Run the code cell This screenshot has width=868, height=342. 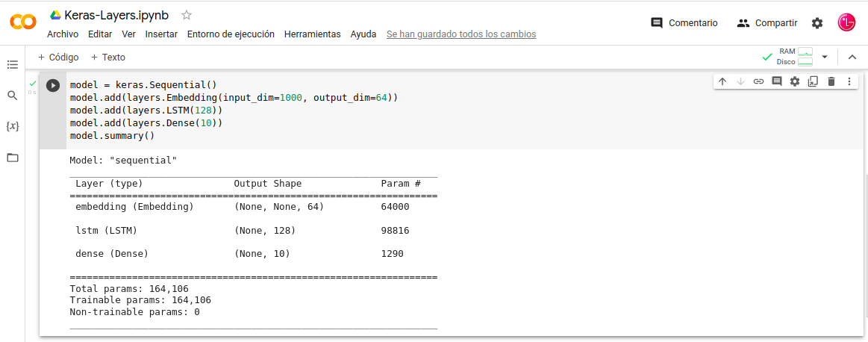click(x=53, y=85)
